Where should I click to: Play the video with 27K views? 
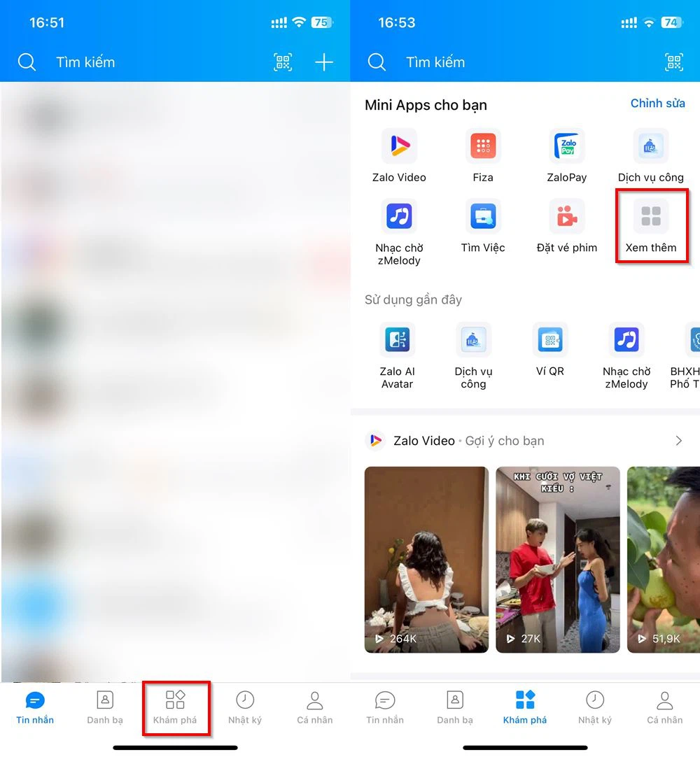tap(558, 560)
